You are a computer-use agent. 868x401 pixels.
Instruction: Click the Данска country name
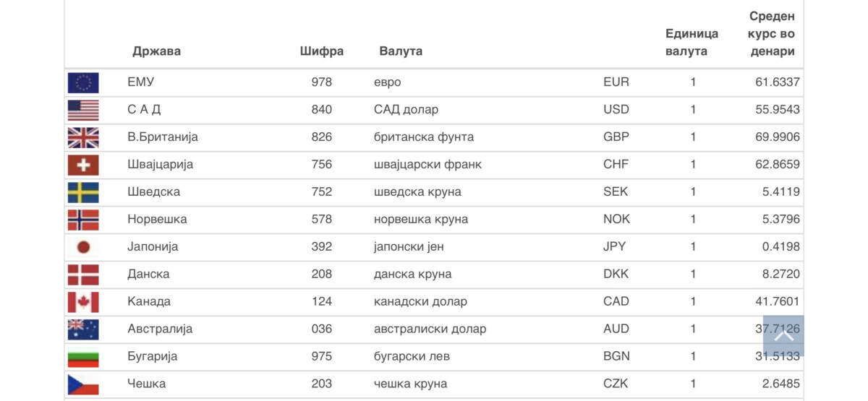click(x=148, y=275)
